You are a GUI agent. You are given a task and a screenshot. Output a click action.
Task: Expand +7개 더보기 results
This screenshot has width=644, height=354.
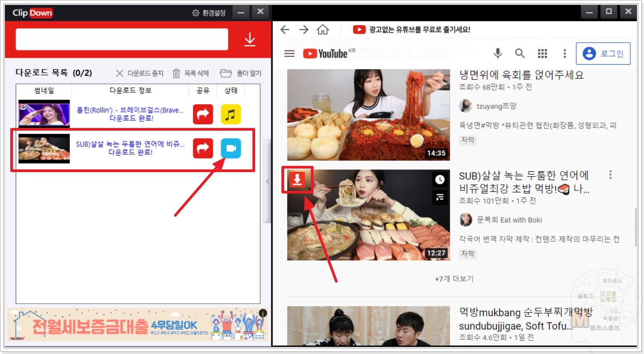pyautogui.click(x=454, y=279)
